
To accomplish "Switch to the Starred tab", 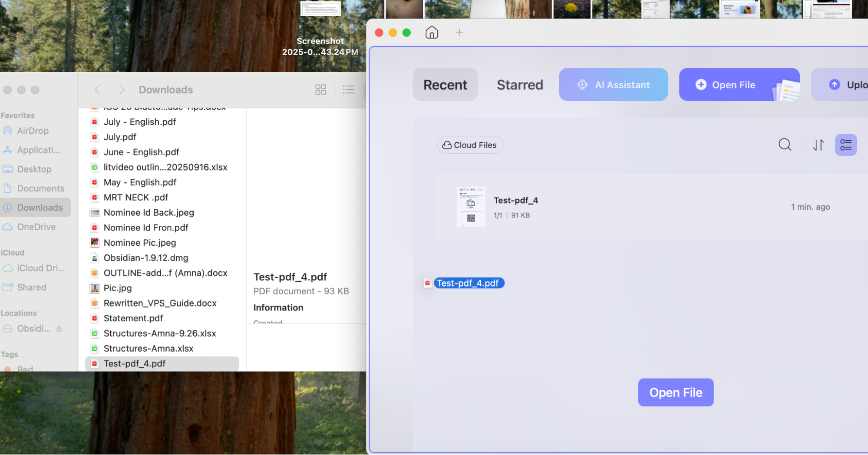I will (520, 85).
